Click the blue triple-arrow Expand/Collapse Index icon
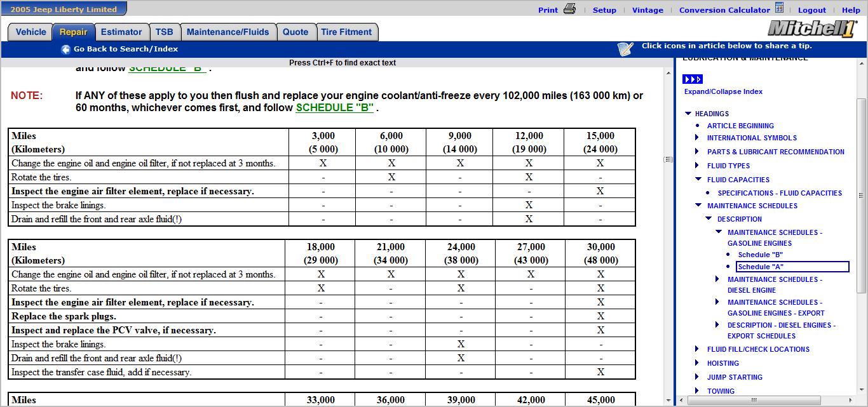 (692, 79)
